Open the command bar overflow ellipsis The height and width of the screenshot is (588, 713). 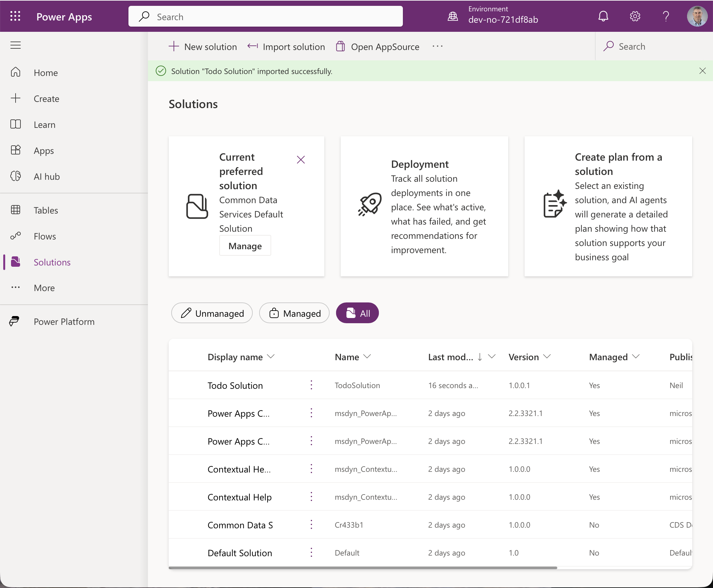(437, 46)
